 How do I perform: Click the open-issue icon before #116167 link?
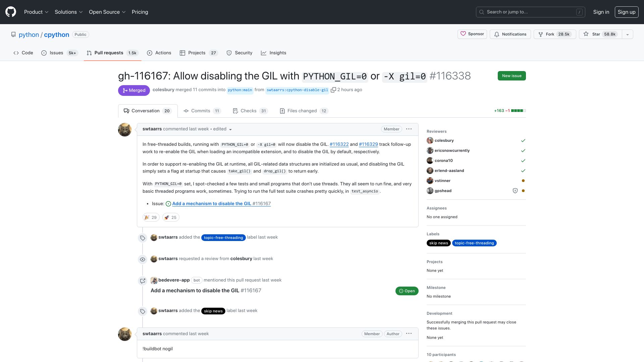[168, 204]
